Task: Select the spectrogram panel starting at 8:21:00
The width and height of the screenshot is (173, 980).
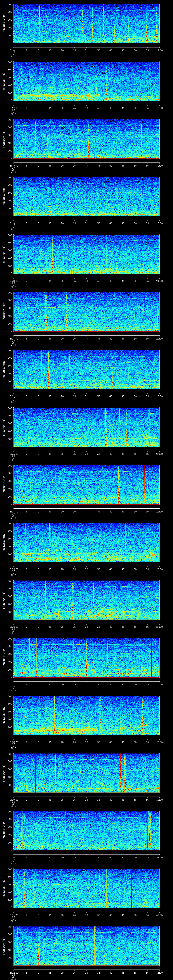Action: coord(87,312)
